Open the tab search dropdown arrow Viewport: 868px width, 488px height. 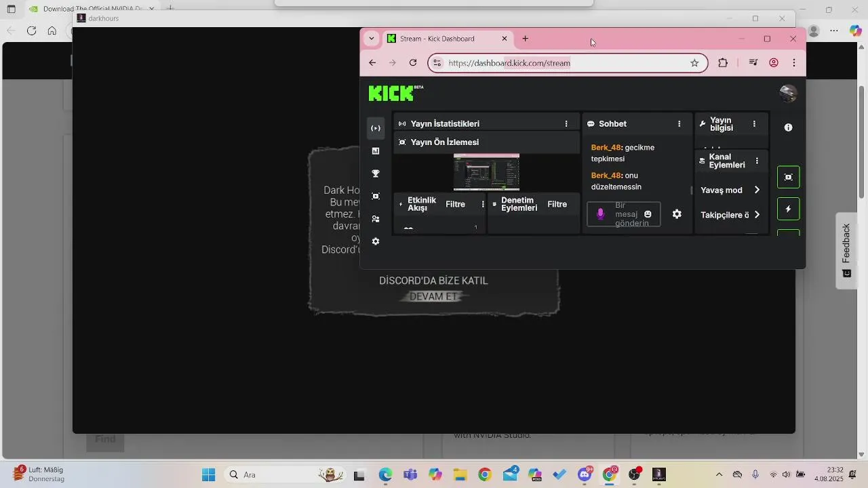click(x=372, y=39)
